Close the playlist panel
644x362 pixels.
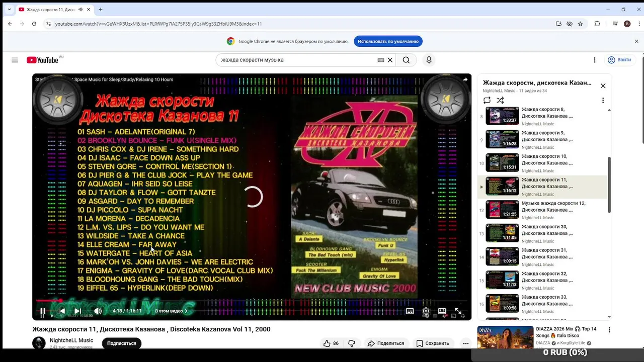tap(603, 85)
